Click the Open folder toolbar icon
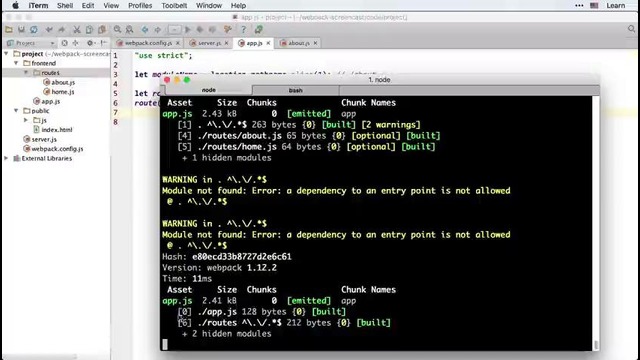640x360 pixels. 9,29
